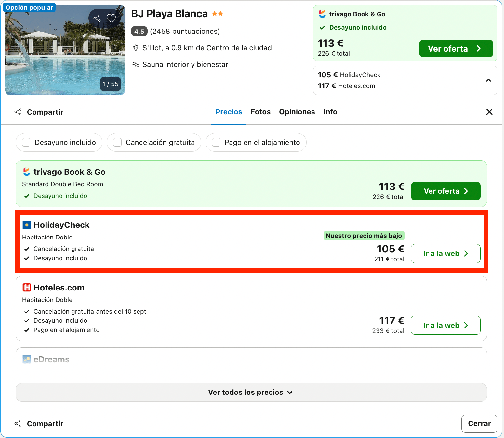This screenshot has height=438, width=504.
Task: Click the sauna amenity sparkle icon
Action: click(136, 64)
